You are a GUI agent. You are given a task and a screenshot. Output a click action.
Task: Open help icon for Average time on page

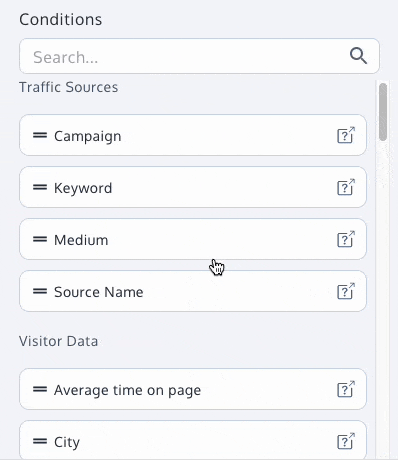pyautogui.click(x=346, y=389)
